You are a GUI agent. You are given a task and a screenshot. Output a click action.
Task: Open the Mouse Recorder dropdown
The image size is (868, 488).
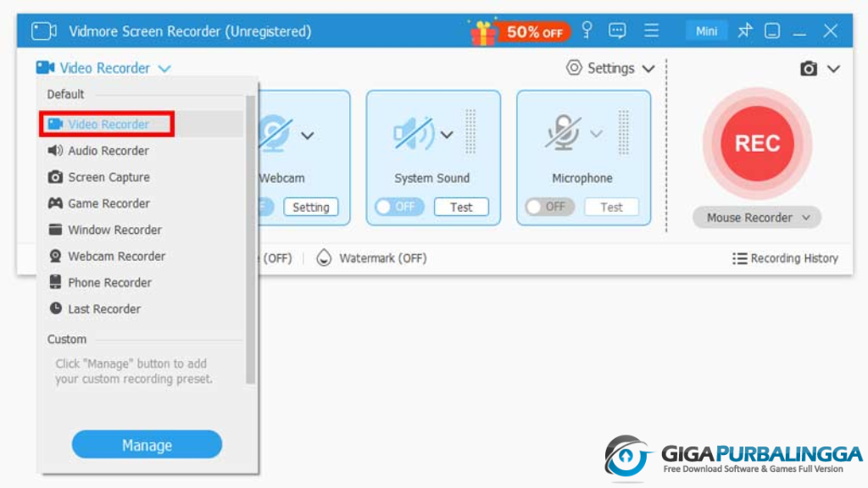click(757, 218)
